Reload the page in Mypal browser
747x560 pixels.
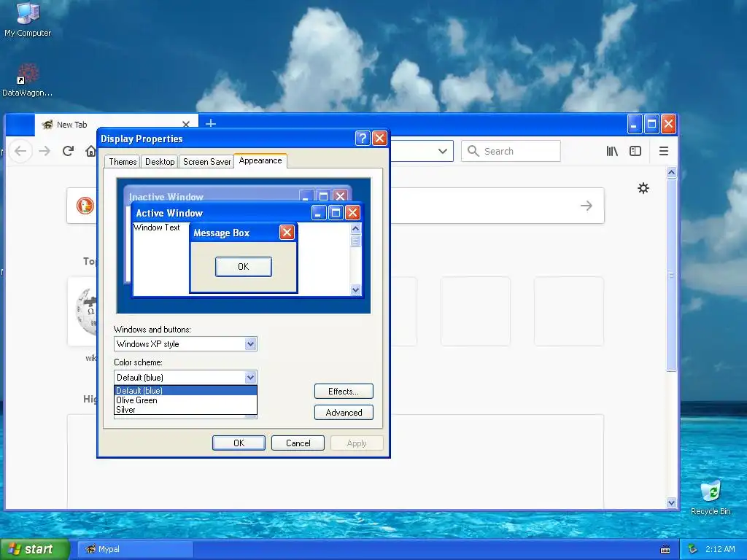point(68,151)
